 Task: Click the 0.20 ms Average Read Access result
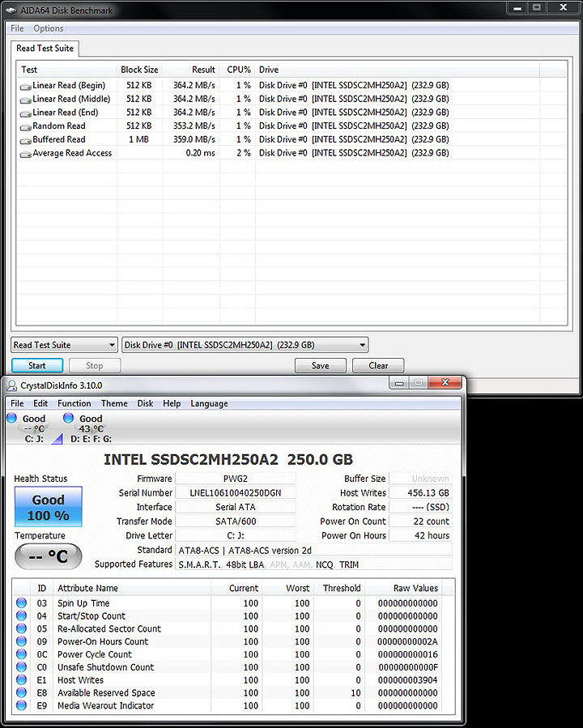pos(200,153)
